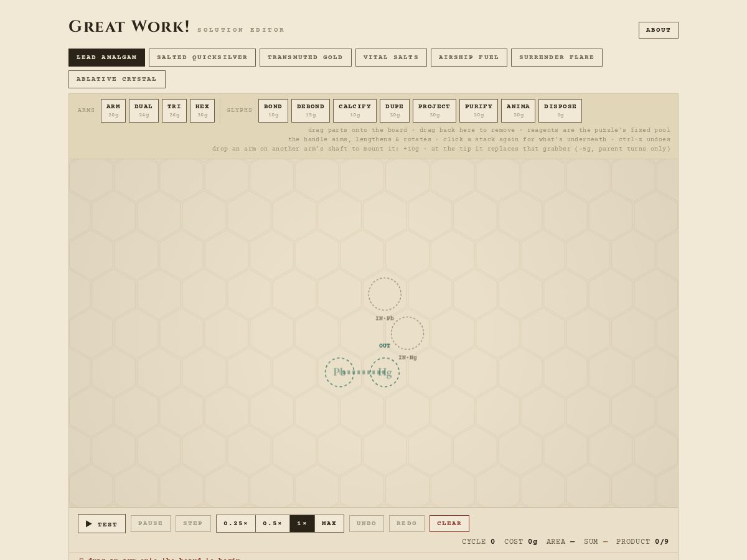Select the PURIFY glyph
This screenshot has width=747, height=560.
(x=479, y=110)
